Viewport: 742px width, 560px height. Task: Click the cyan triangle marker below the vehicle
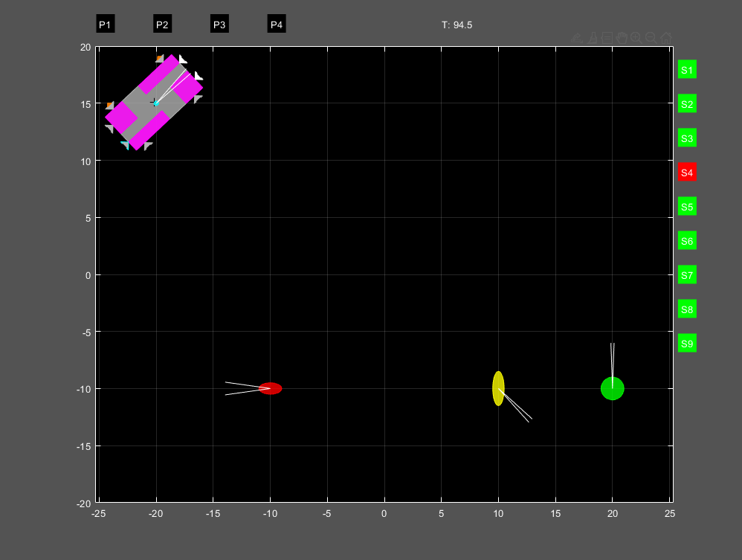(125, 145)
